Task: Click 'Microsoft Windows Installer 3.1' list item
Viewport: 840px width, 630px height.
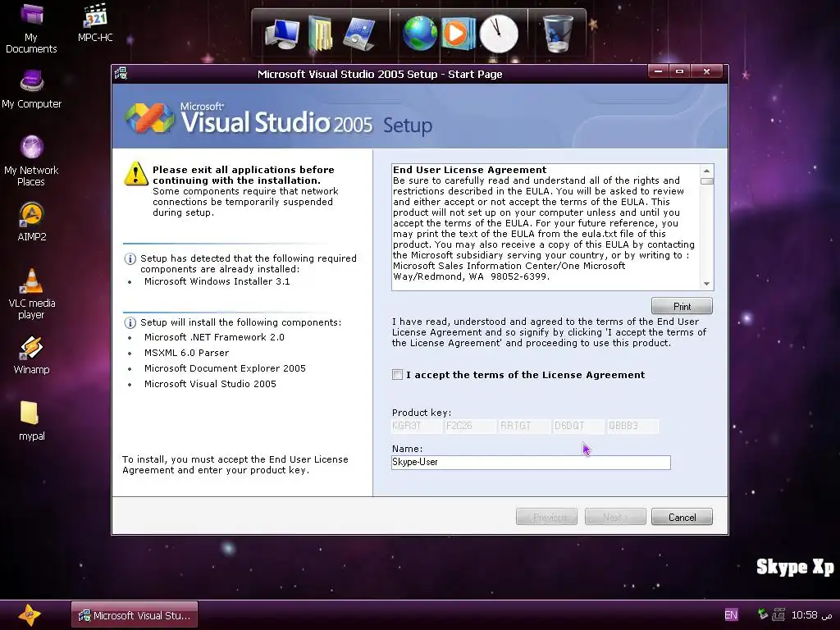Action: click(x=217, y=281)
